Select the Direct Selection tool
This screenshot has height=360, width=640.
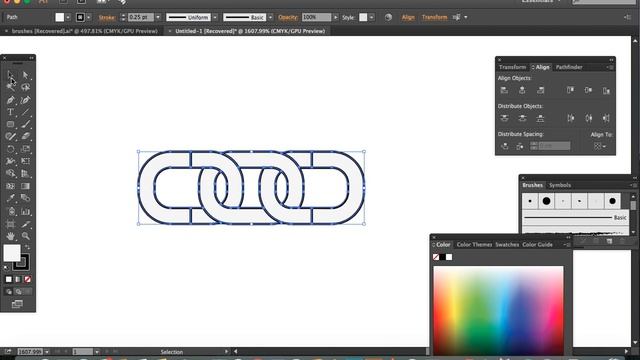pos(25,76)
